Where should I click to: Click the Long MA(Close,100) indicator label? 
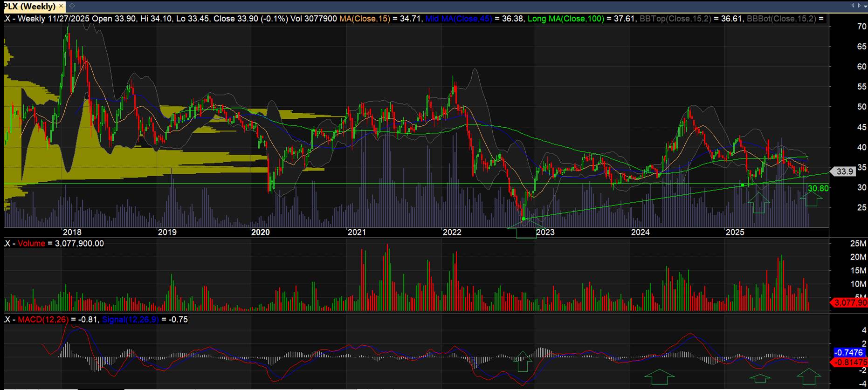[565, 19]
